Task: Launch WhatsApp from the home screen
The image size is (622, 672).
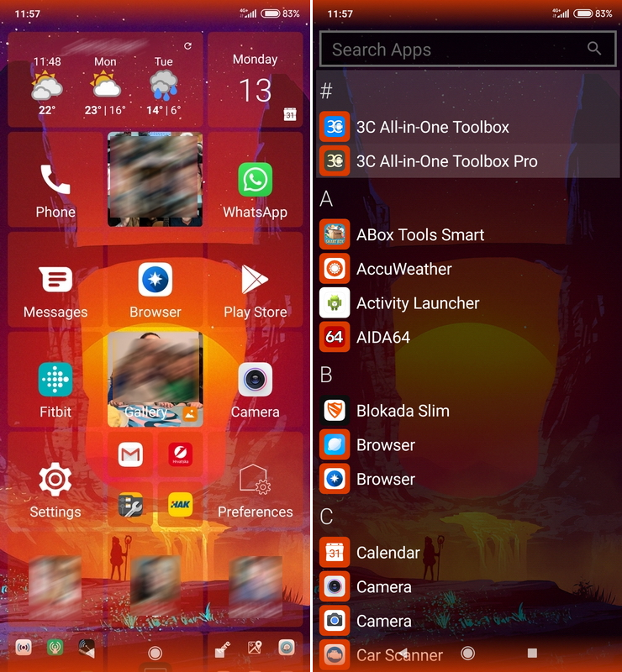Action: 256,180
